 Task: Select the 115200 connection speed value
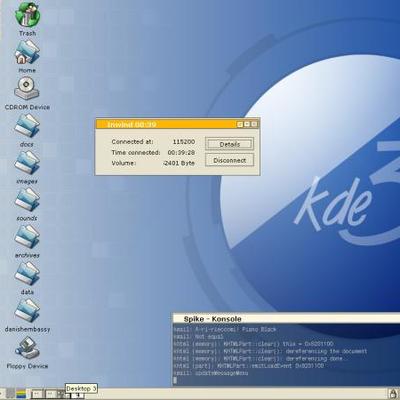[x=184, y=142]
